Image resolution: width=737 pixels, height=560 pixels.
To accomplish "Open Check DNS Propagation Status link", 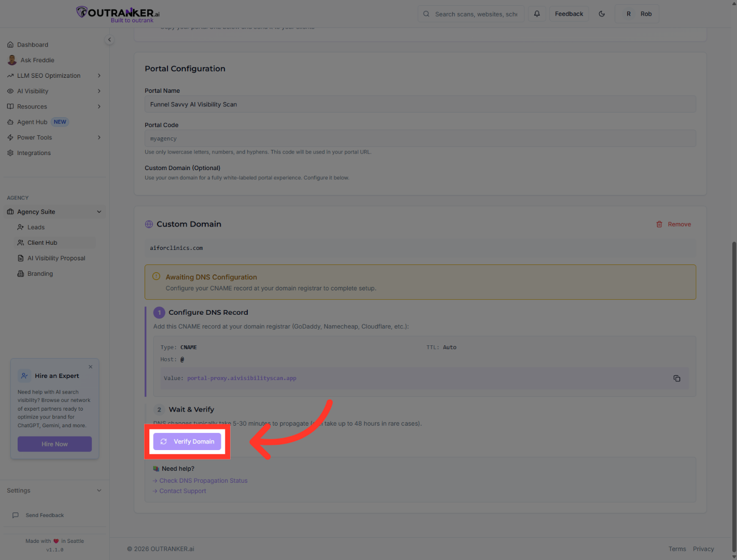I will 203,481.
